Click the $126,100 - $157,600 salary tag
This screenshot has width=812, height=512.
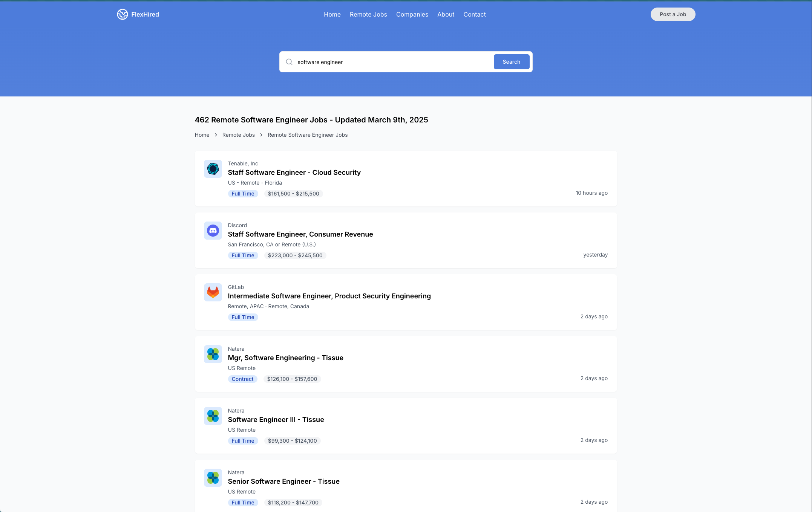click(292, 379)
